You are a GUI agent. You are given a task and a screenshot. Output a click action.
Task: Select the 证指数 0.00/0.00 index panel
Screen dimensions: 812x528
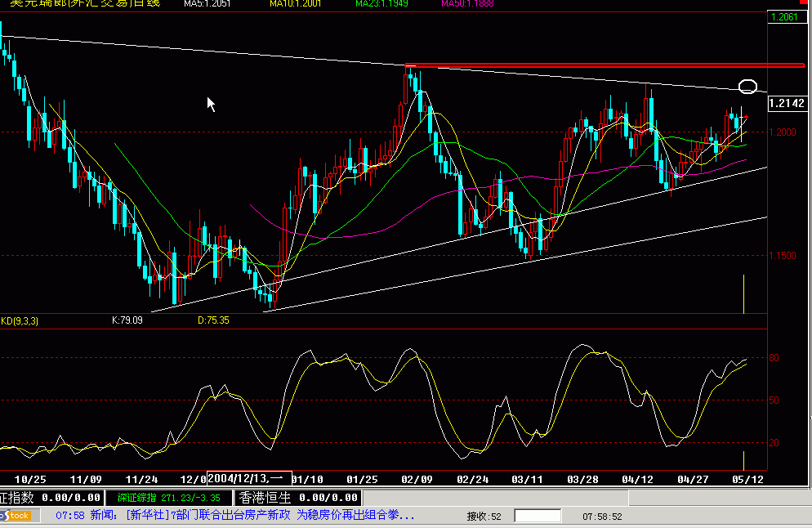(x=51, y=498)
